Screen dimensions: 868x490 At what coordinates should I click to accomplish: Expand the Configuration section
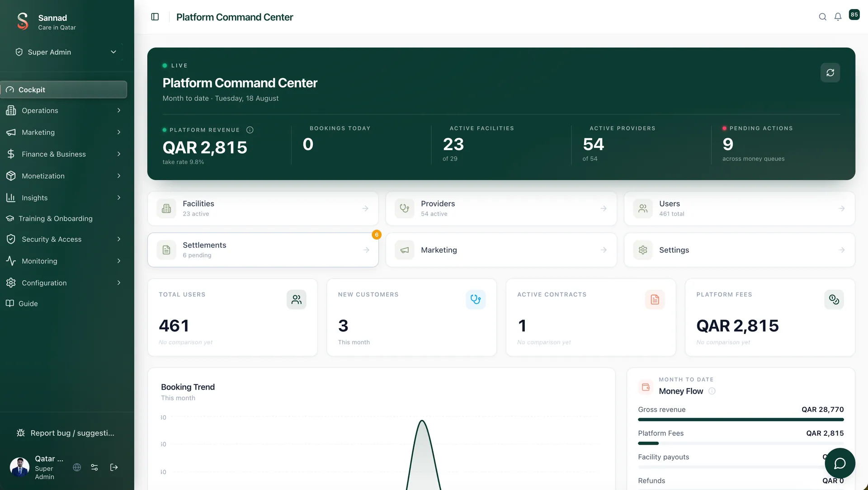click(64, 283)
